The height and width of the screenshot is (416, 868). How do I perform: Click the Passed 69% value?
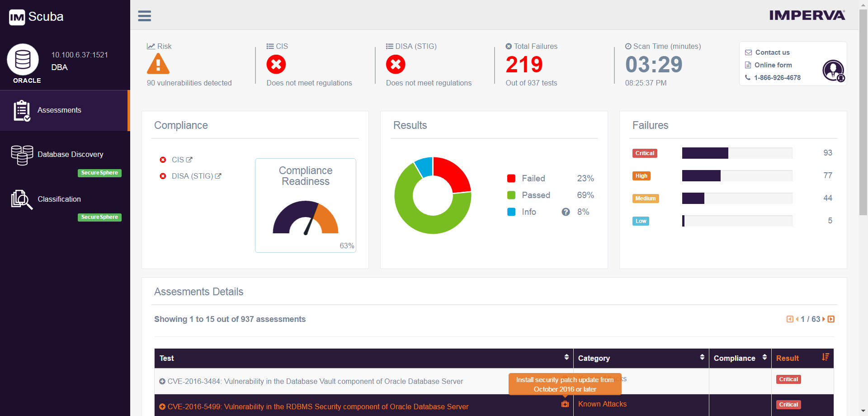585,195
